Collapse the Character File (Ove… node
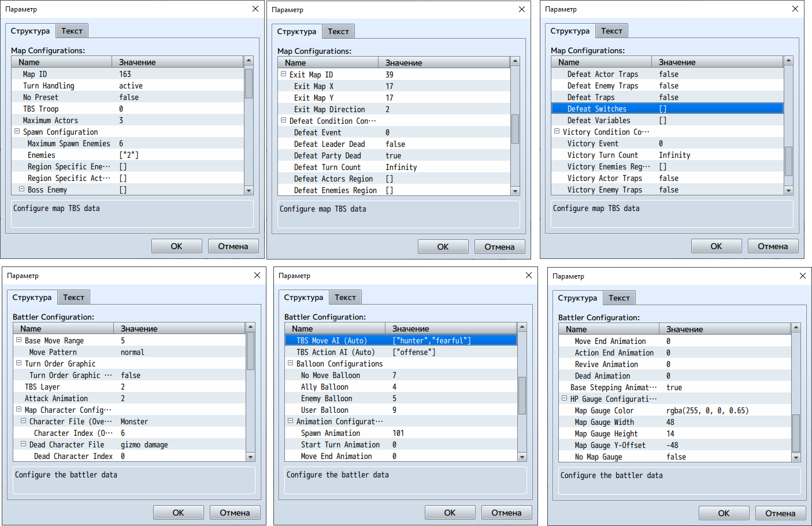The width and height of the screenshot is (812, 526). pos(23,421)
